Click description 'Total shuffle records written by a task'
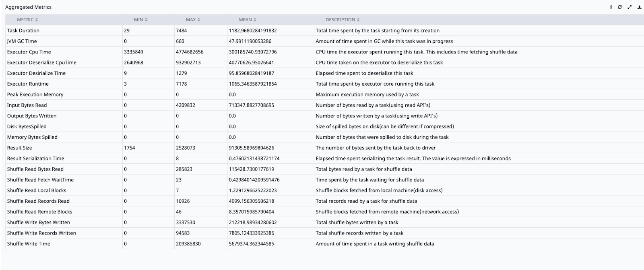 pos(359,233)
